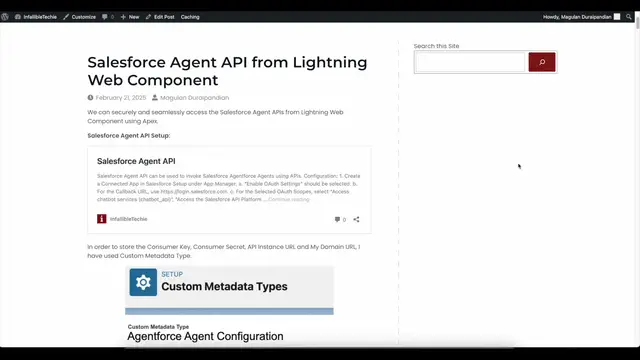
Task: Click the red search submit button
Action: coord(542,62)
